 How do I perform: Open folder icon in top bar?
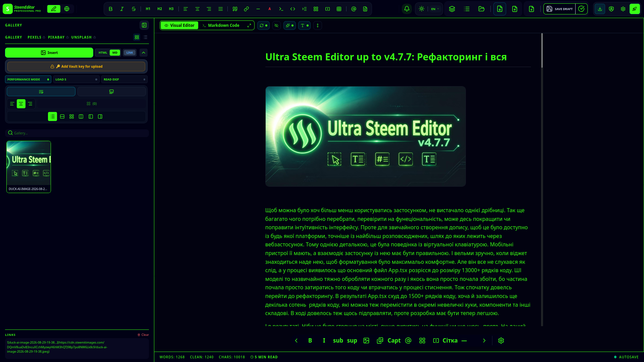pos(481,9)
